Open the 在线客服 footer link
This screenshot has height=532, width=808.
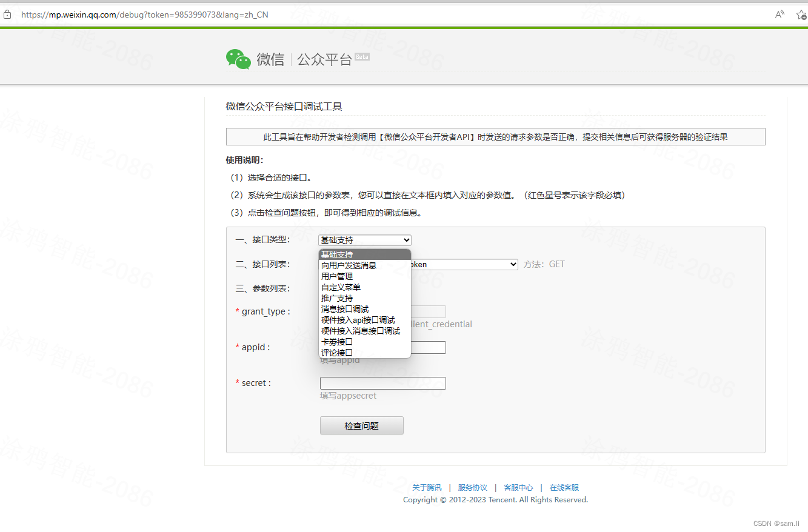(x=564, y=487)
